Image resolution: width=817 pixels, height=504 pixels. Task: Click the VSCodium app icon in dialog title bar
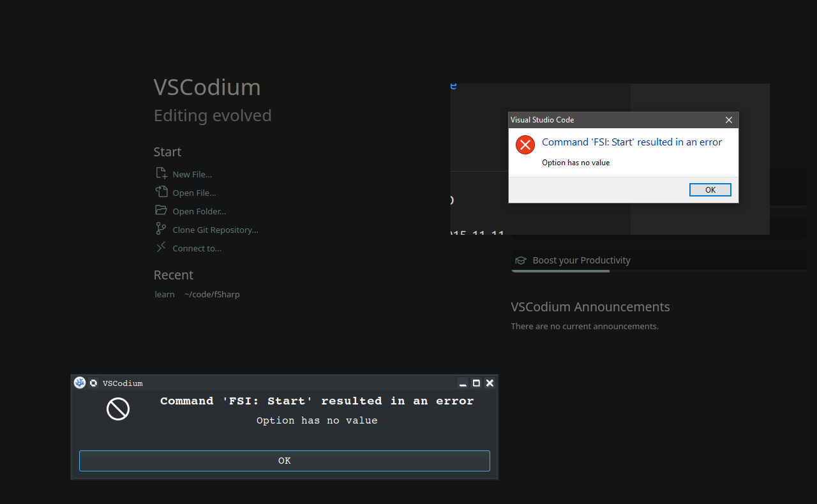[80, 383]
